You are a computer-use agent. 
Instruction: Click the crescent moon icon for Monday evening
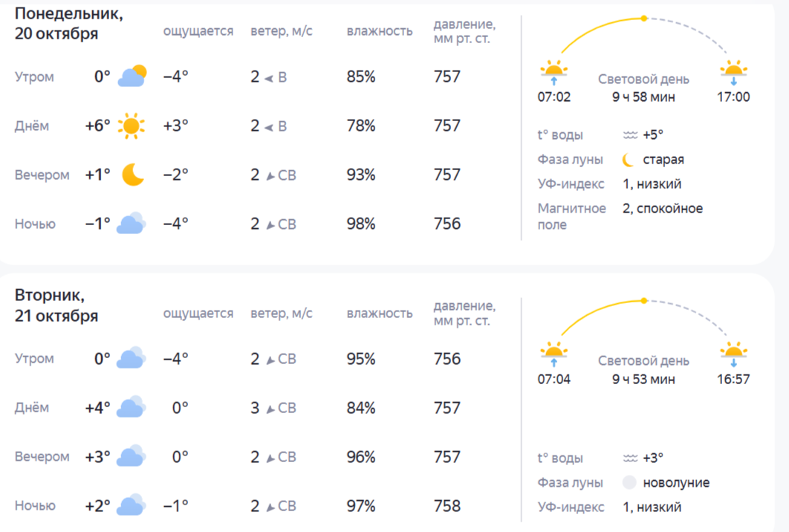coord(132,175)
